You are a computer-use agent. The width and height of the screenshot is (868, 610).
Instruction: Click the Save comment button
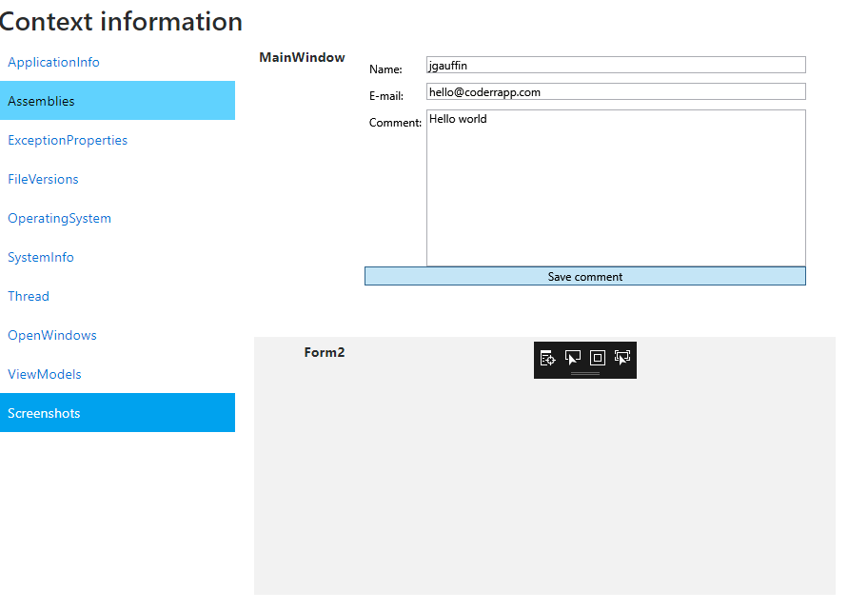[x=585, y=276]
